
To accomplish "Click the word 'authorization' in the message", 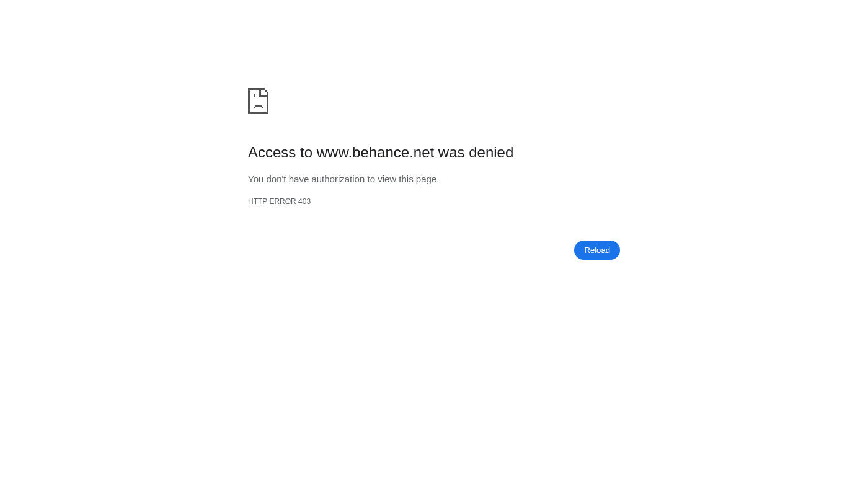I will coord(338,179).
